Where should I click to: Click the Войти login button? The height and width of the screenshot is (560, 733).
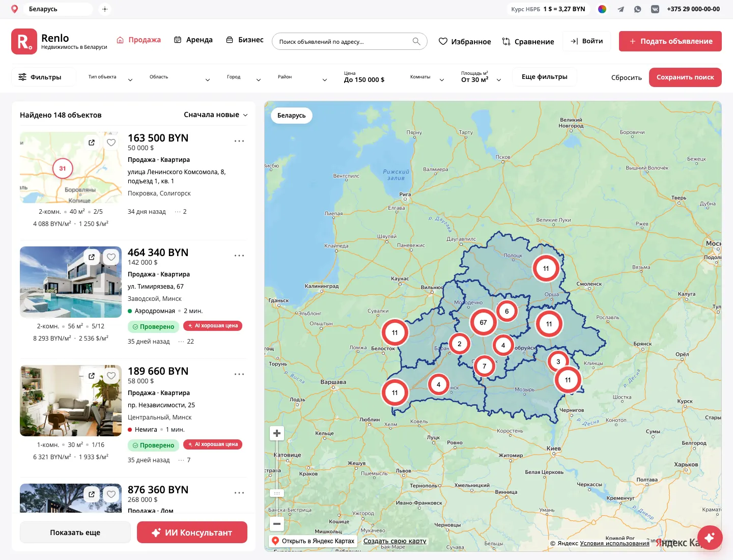tap(587, 41)
